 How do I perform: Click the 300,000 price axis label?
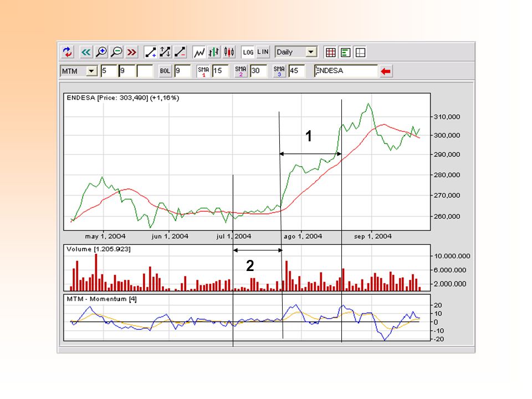pos(447,135)
